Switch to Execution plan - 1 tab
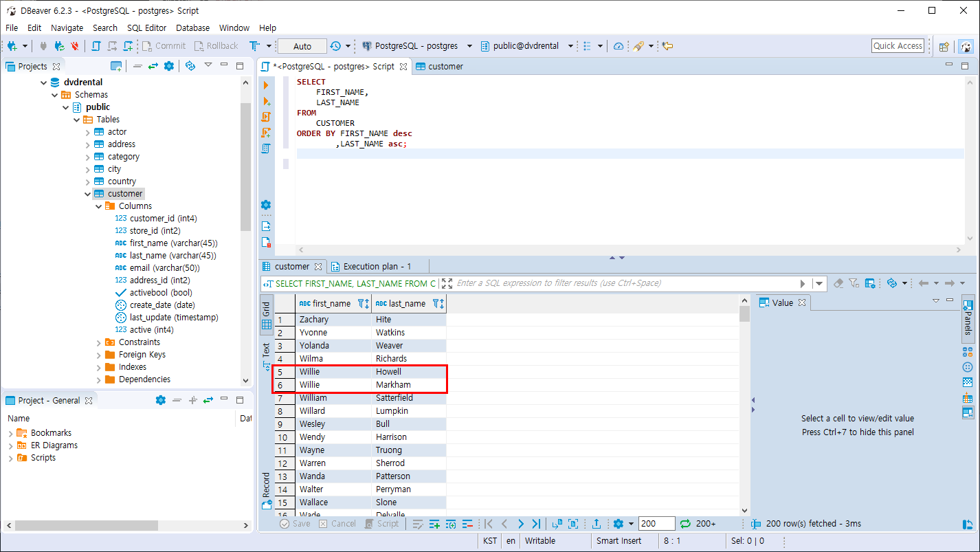Viewport: 980px width, 552px height. click(x=371, y=267)
